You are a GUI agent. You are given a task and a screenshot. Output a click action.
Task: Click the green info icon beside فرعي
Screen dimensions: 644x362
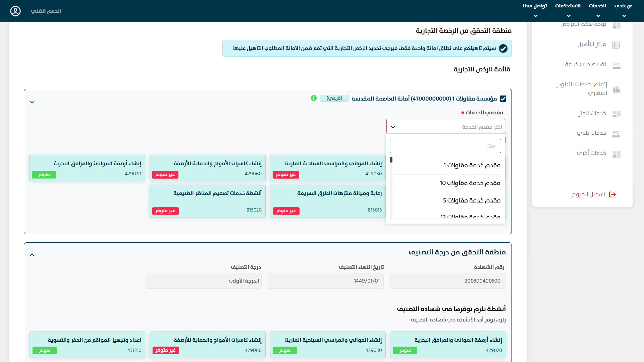(314, 98)
